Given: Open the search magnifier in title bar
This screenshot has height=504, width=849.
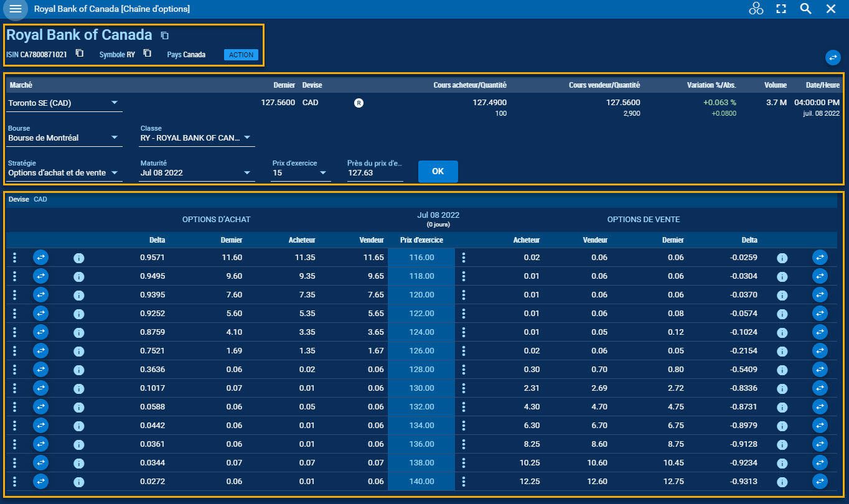Looking at the screenshot, I should click(805, 9).
